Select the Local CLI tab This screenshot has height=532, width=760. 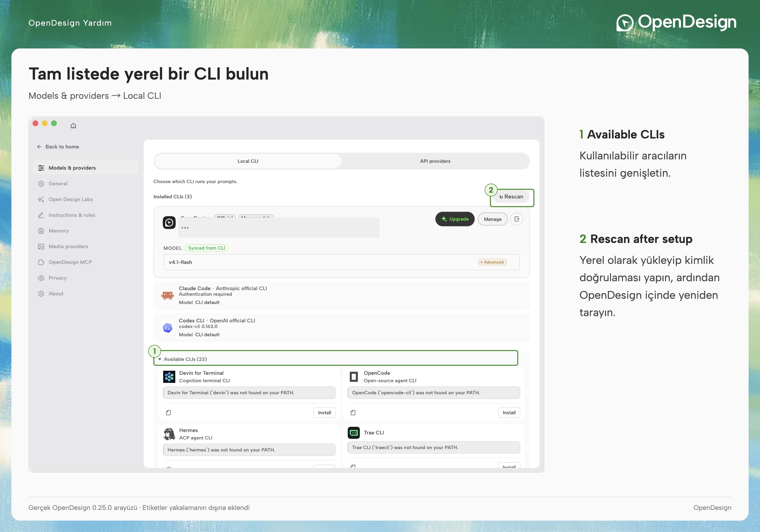point(248,161)
